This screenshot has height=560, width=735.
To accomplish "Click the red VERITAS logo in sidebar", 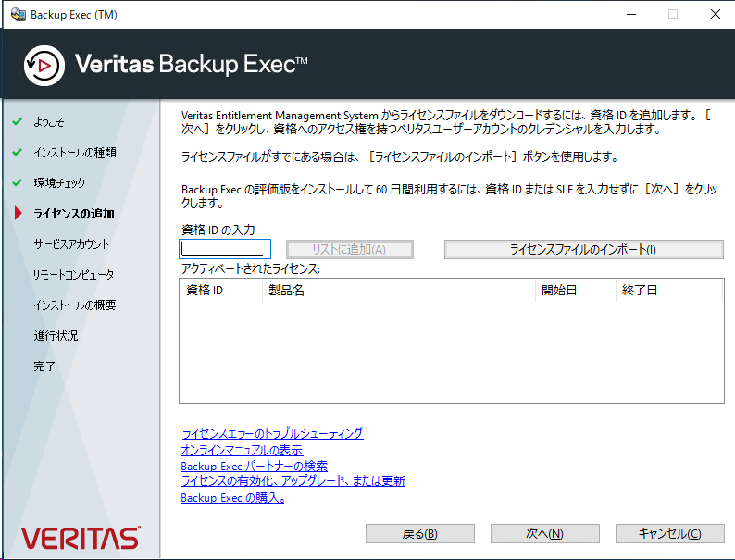I will point(81,538).
